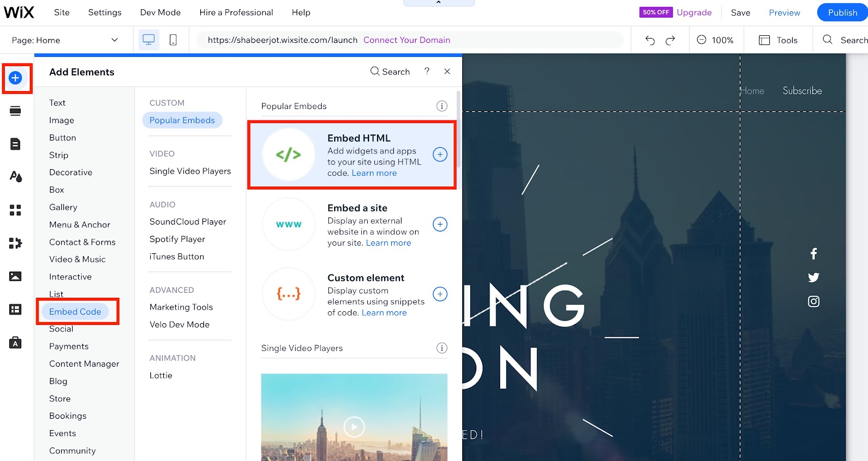Open the My Business puzzle icon
868x461 pixels.
(16, 243)
